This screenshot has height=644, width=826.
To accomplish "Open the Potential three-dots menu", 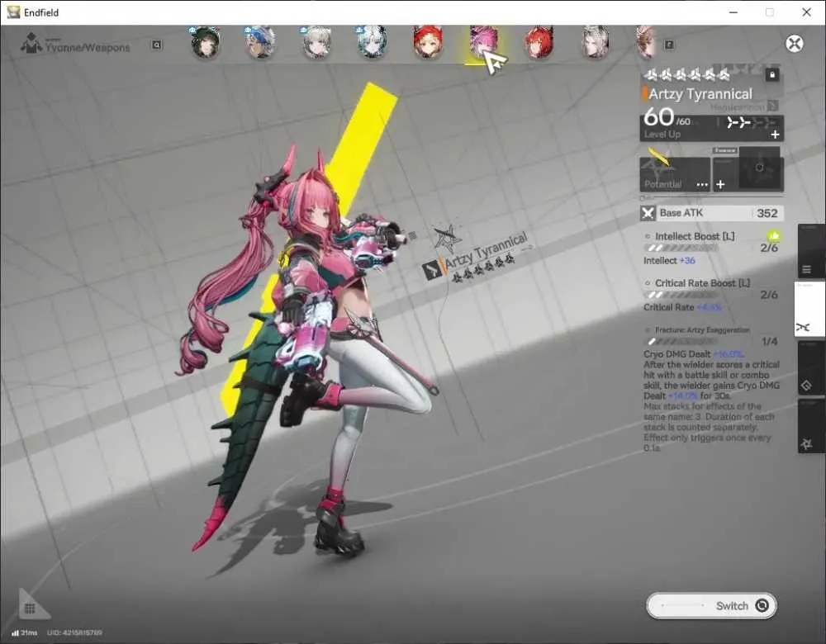I will 702,184.
